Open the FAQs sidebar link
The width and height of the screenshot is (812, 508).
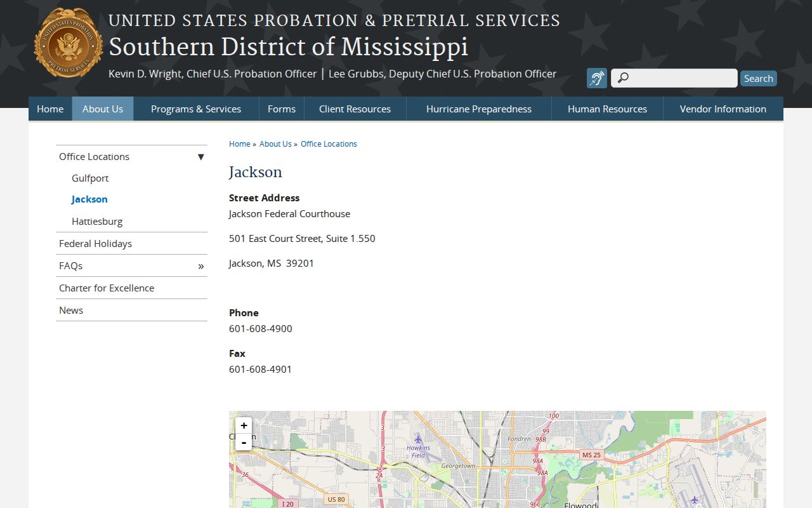70,266
